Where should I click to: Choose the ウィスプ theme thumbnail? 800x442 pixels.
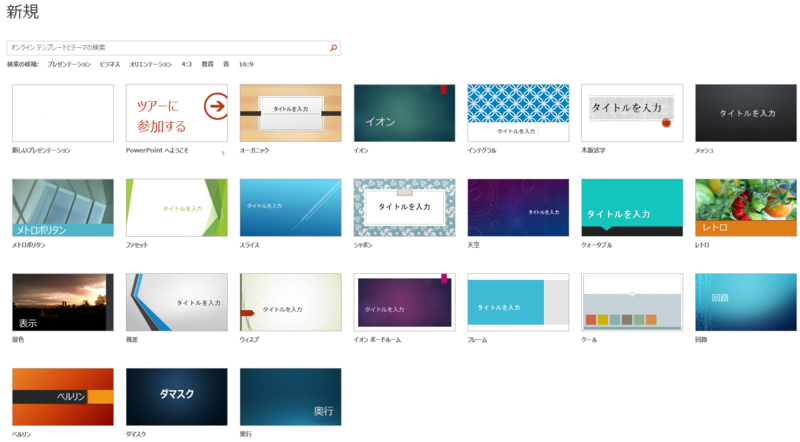(x=290, y=302)
